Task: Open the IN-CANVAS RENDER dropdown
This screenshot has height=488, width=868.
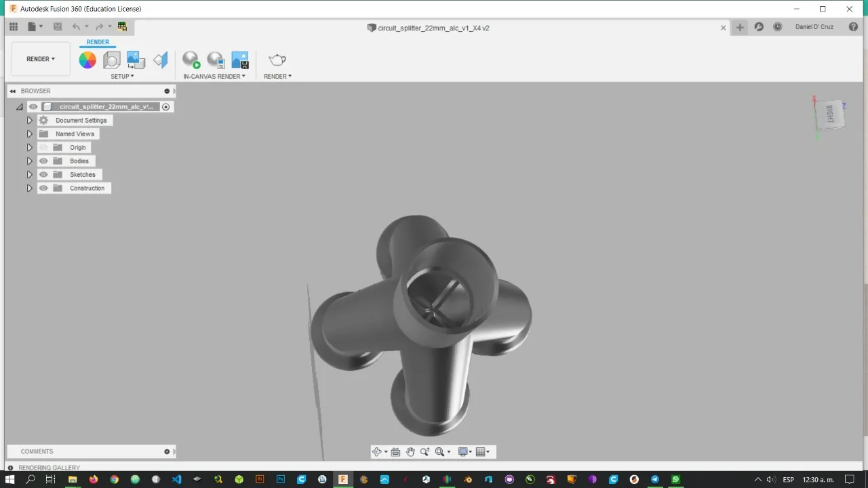Action: (x=214, y=77)
